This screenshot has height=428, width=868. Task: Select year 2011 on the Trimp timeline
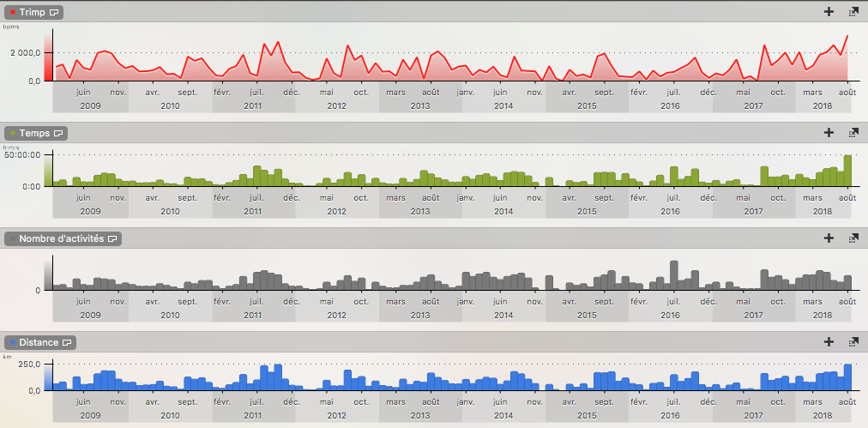(253, 105)
